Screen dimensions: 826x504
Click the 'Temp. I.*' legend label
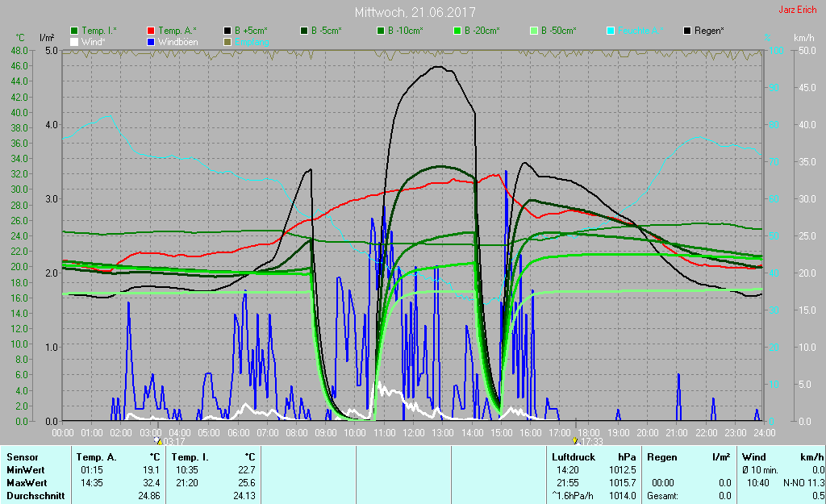(99, 31)
